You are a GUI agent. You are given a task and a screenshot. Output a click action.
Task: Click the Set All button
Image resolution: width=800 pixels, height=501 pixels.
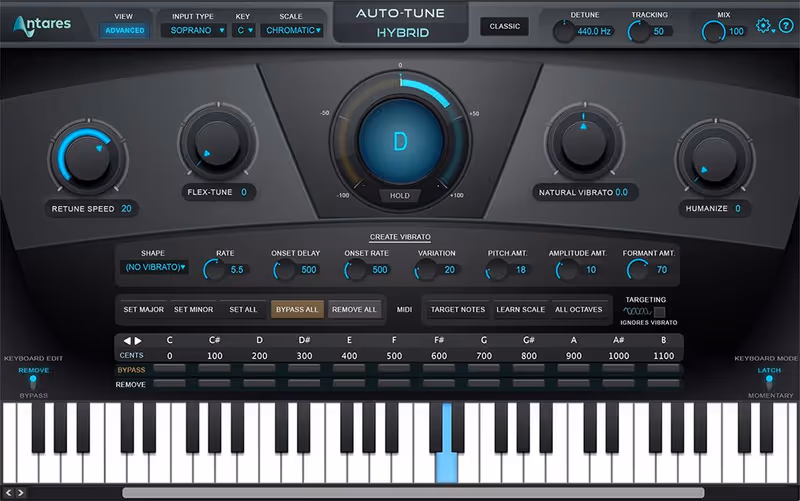click(243, 309)
